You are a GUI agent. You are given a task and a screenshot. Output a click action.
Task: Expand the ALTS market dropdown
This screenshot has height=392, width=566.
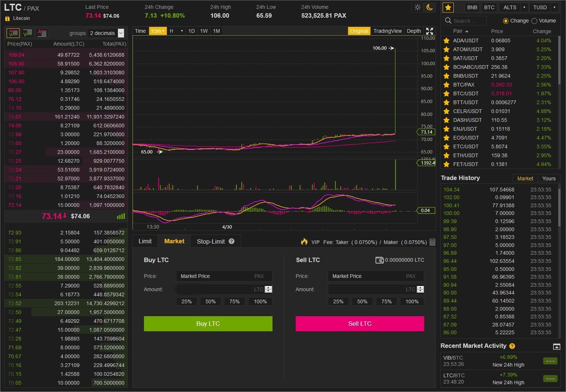[524, 7]
